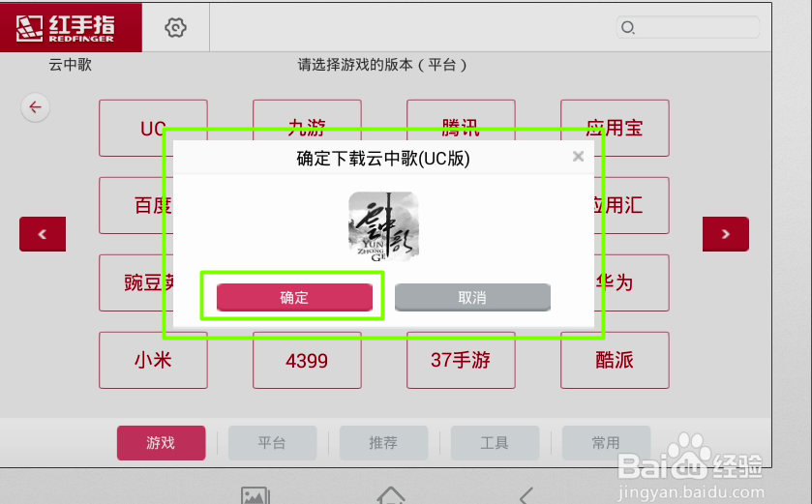Select the 4399 platform version
Image resolution: width=812 pixels, height=504 pixels.
(307, 360)
